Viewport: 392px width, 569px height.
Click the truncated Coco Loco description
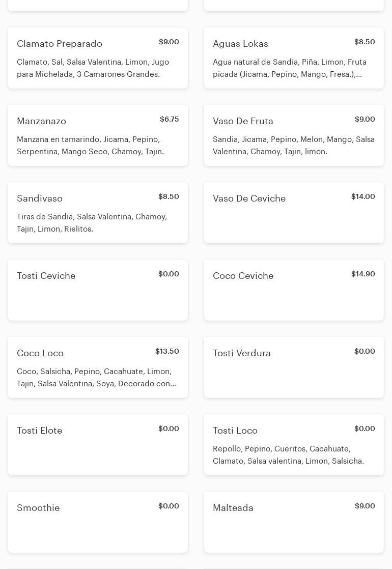96,378
